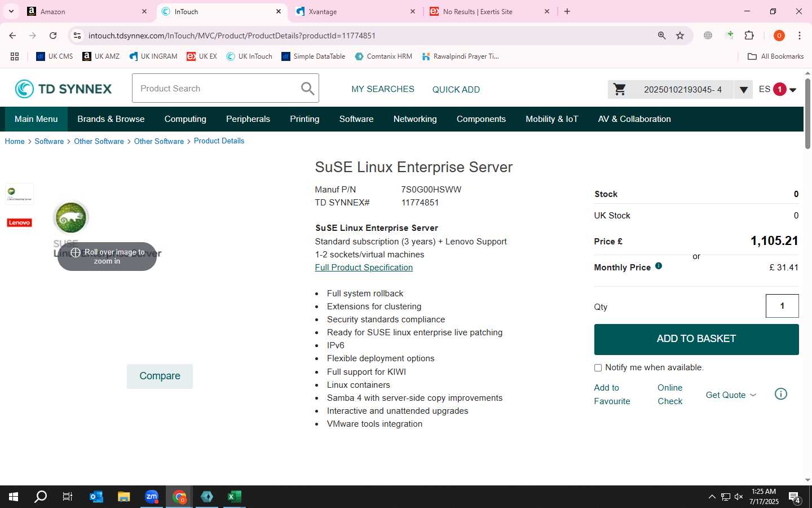This screenshot has height=508, width=812.
Task: Open AV & Collaboration menu
Action: 634,119
